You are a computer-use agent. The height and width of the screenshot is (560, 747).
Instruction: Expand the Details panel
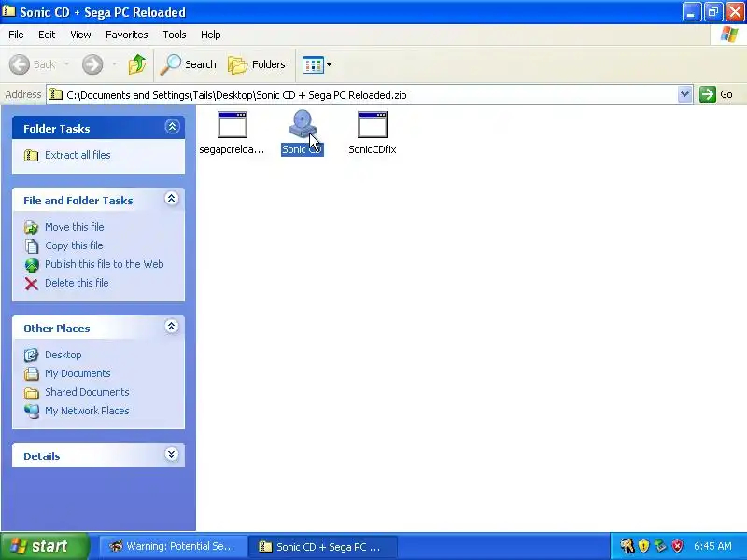[172, 455]
